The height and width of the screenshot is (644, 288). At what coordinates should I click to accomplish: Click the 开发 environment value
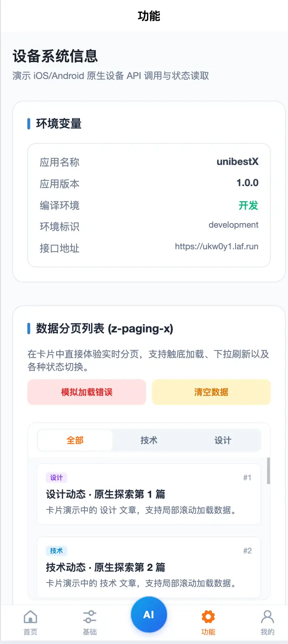click(x=248, y=205)
